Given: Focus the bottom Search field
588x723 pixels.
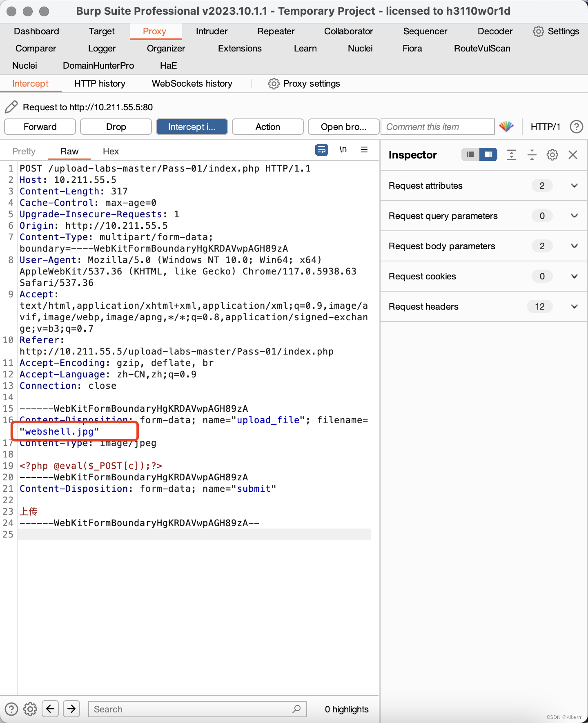Looking at the screenshot, I should 198,709.
